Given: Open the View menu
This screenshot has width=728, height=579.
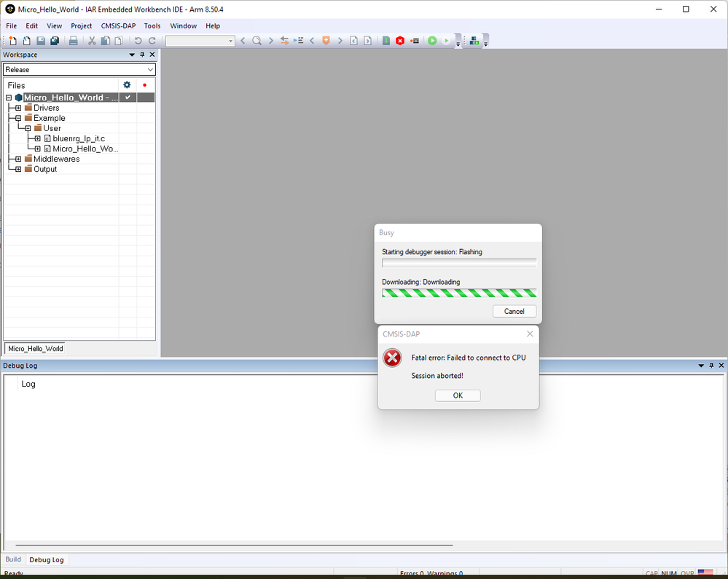Looking at the screenshot, I should [55, 26].
